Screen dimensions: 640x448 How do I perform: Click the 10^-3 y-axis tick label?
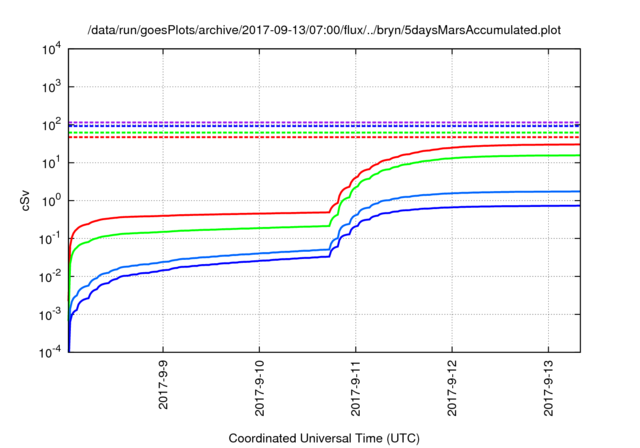(50, 315)
